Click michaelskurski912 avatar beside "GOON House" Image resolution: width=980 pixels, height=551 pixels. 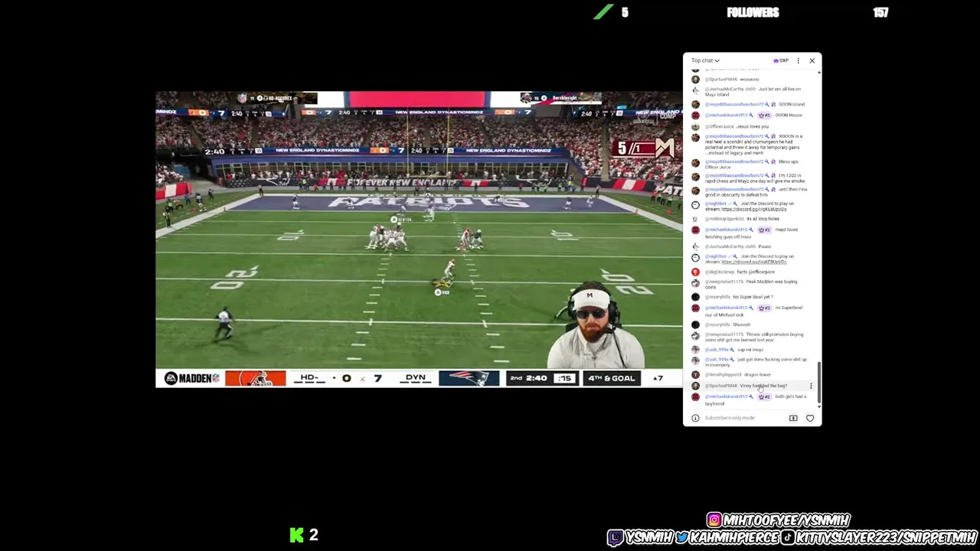(x=695, y=116)
